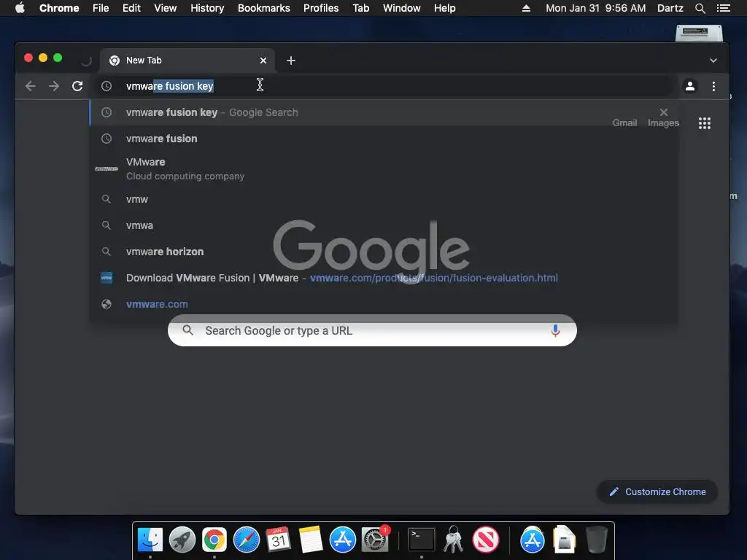Open the disk image file in the Dock

click(564, 540)
